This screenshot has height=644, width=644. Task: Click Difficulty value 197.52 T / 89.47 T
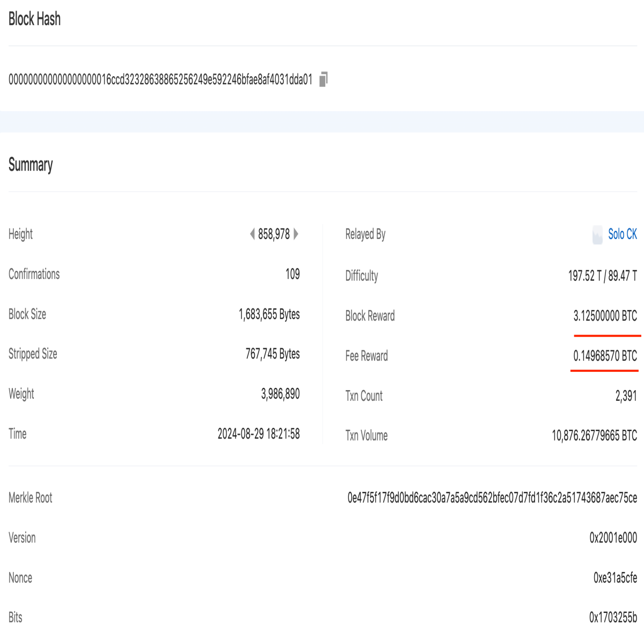[x=603, y=276]
